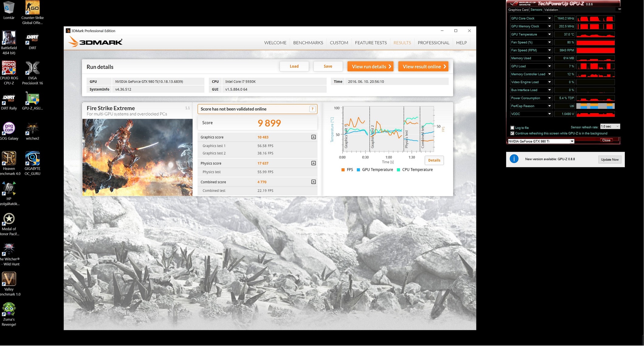Click Update Now for GPU-Z 0.8.8

pyautogui.click(x=610, y=159)
